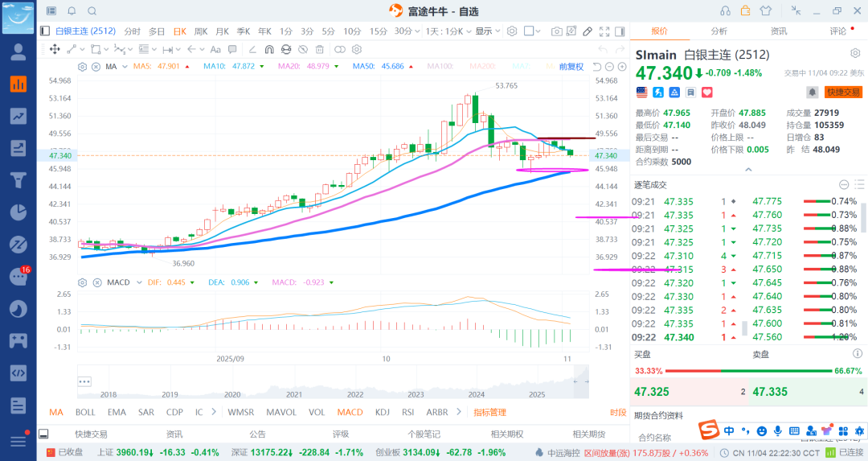Click the price alert bell icon
This screenshot has height=461, width=868.
[x=813, y=93]
